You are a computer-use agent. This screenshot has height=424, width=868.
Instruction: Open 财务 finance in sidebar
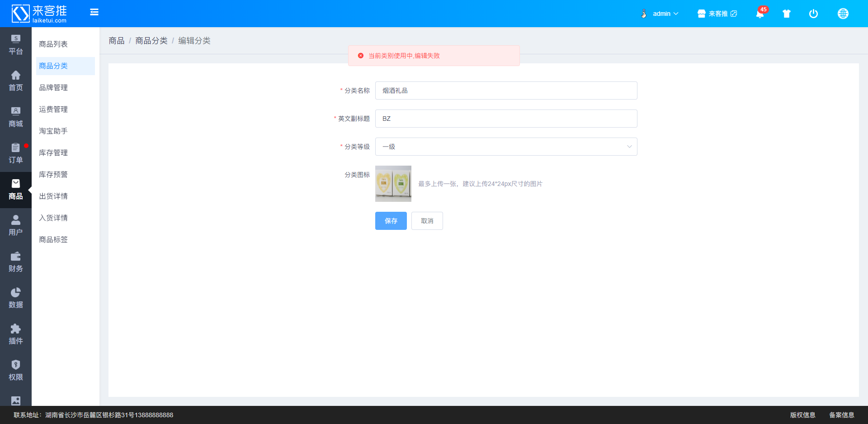pos(16,262)
